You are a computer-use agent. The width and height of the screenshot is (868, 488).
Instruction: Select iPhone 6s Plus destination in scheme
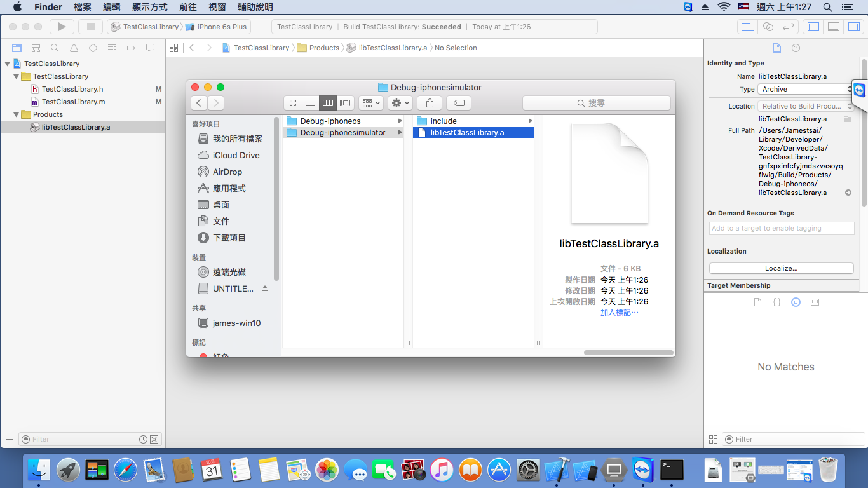[216, 27]
